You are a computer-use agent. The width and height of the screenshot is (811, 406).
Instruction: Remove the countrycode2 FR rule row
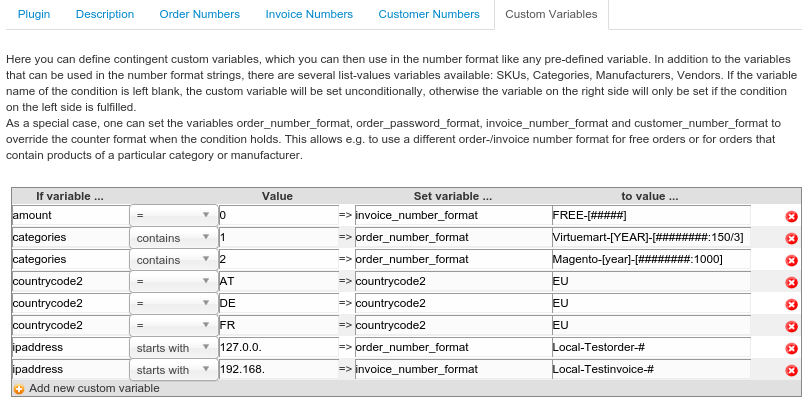click(791, 326)
